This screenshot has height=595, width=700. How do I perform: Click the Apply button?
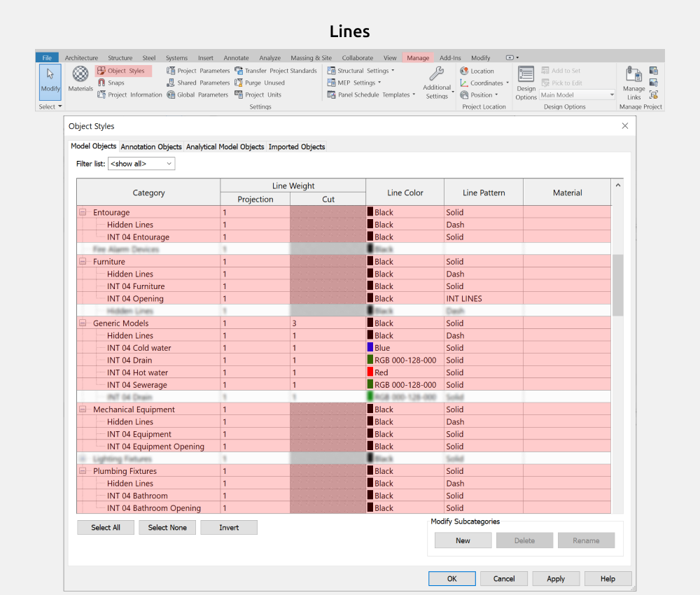pyautogui.click(x=556, y=578)
